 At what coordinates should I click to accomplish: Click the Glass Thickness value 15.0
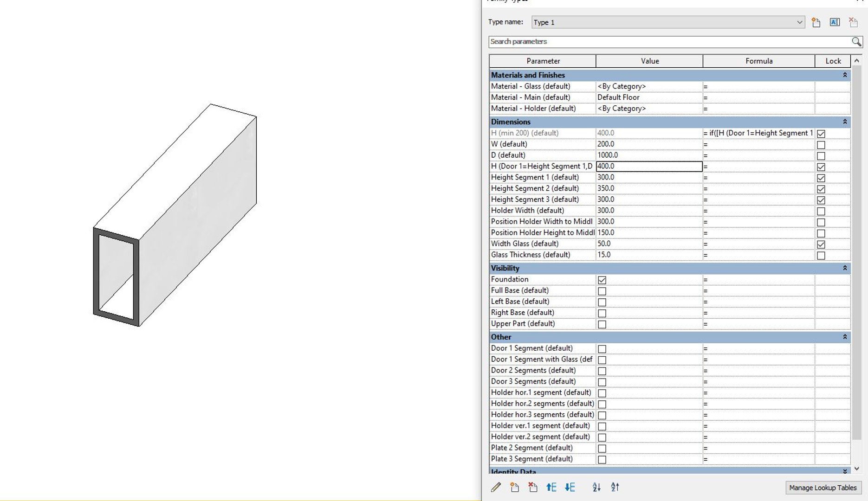coord(649,255)
